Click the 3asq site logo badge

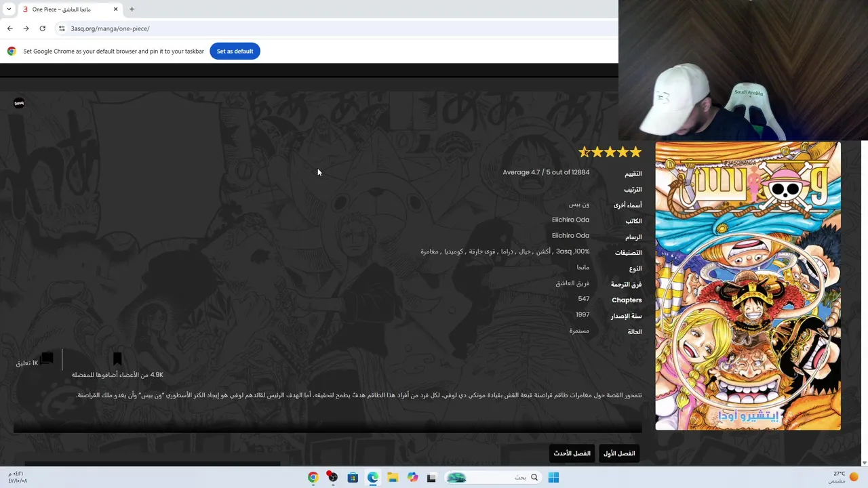(19, 103)
